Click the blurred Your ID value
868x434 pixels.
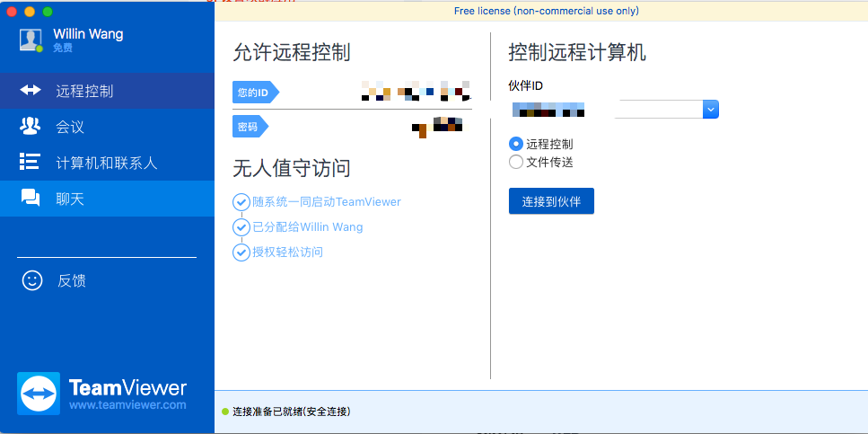(416, 91)
